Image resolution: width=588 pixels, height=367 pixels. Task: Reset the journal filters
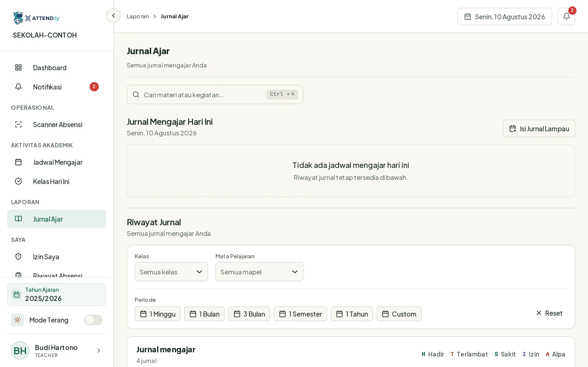[549, 313]
